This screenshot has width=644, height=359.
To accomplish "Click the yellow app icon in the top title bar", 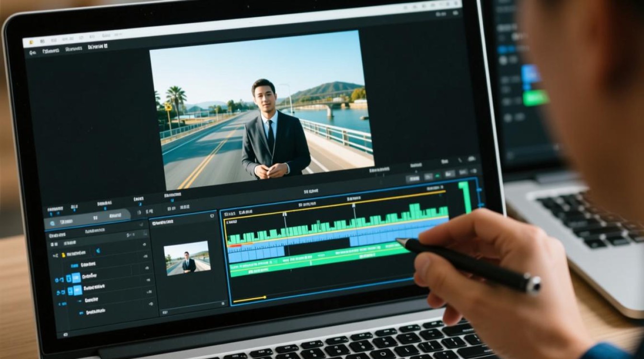I will click(30, 43).
